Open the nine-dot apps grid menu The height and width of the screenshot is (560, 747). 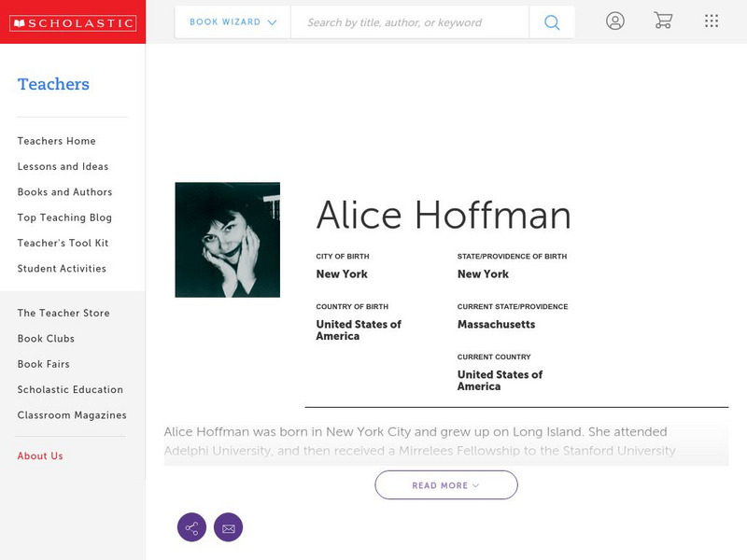(x=712, y=21)
